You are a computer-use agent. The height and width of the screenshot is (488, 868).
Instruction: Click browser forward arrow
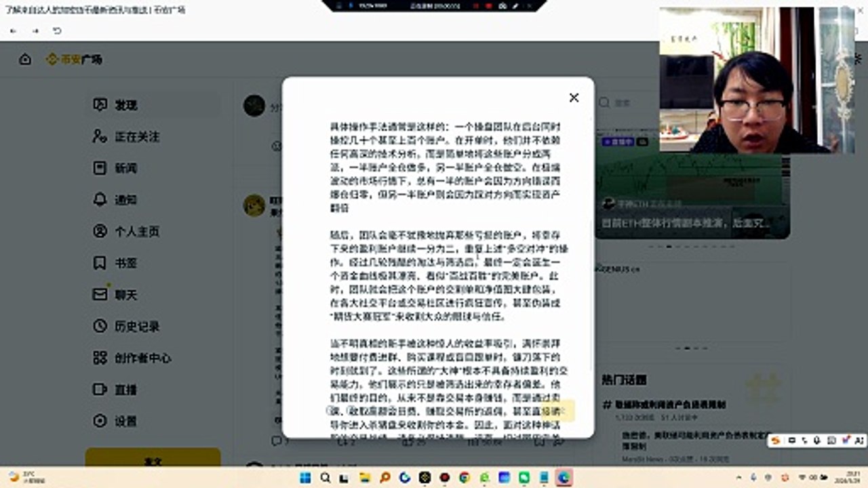click(x=35, y=30)
